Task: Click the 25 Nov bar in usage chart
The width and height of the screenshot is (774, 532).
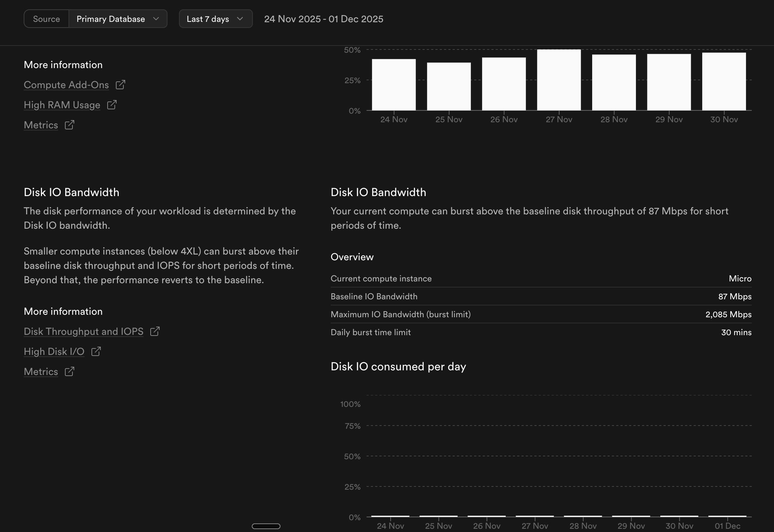Action: 449,86
